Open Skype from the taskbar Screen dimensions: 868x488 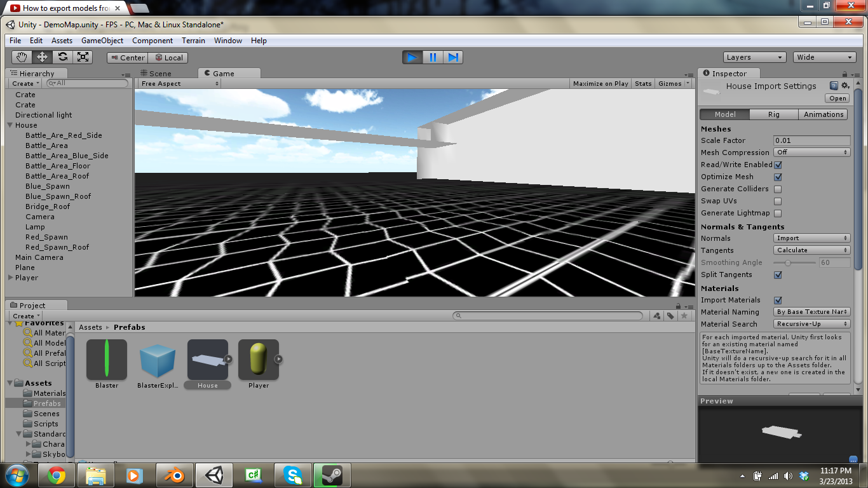(x=293, y=475)
